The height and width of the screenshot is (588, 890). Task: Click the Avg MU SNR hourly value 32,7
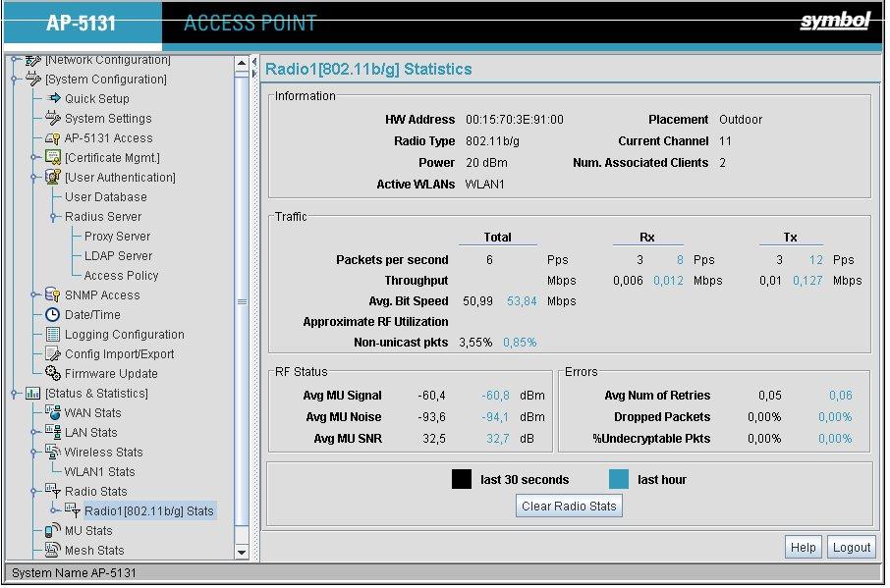click(498, 439)
